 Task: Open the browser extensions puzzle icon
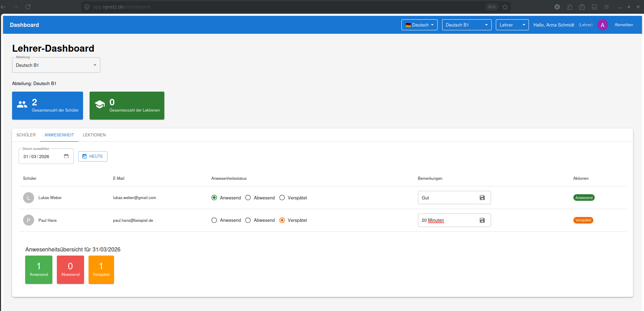coord(570,7)
